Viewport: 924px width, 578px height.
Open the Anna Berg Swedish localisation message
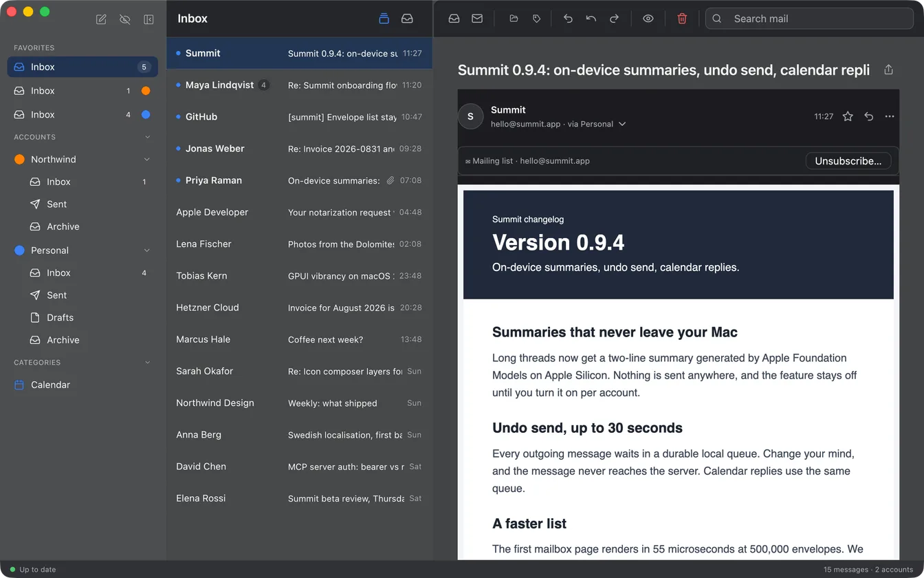point(299,434)
